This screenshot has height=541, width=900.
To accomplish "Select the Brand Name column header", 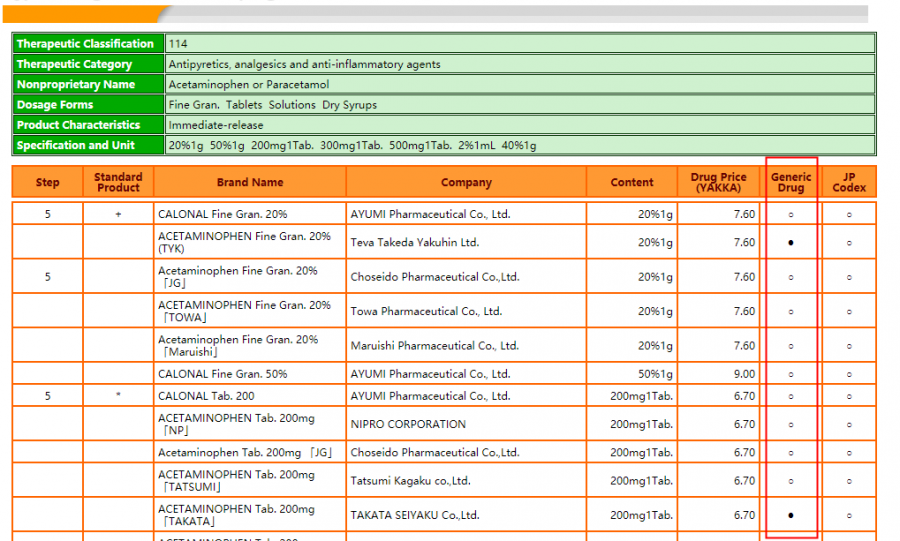I will tap(250, 183).
